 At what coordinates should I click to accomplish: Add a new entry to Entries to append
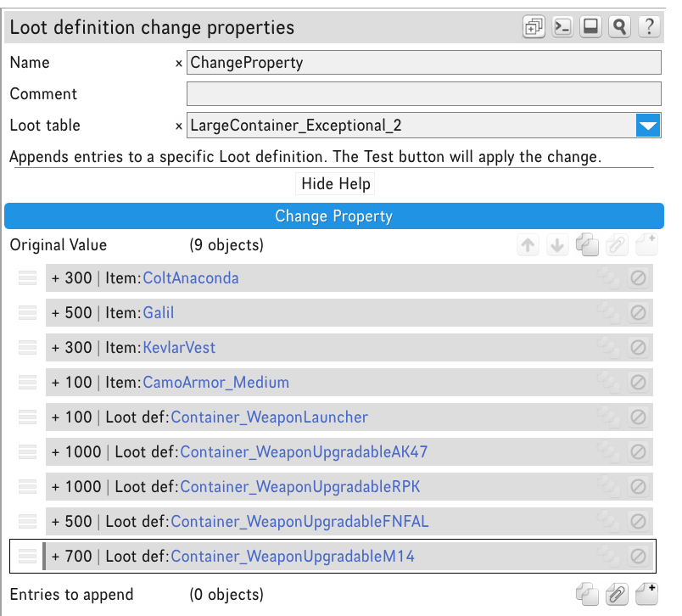[x=646, y=594]
